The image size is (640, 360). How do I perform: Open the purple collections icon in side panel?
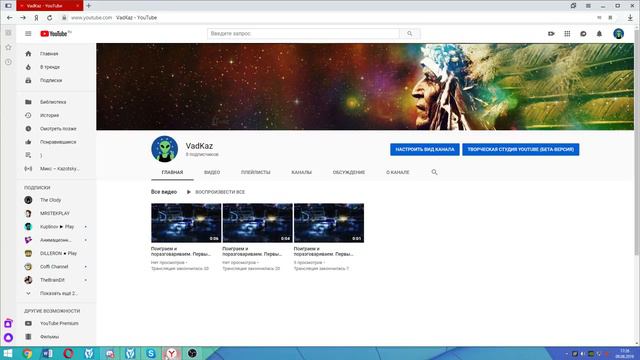click(x=8, y=323)
